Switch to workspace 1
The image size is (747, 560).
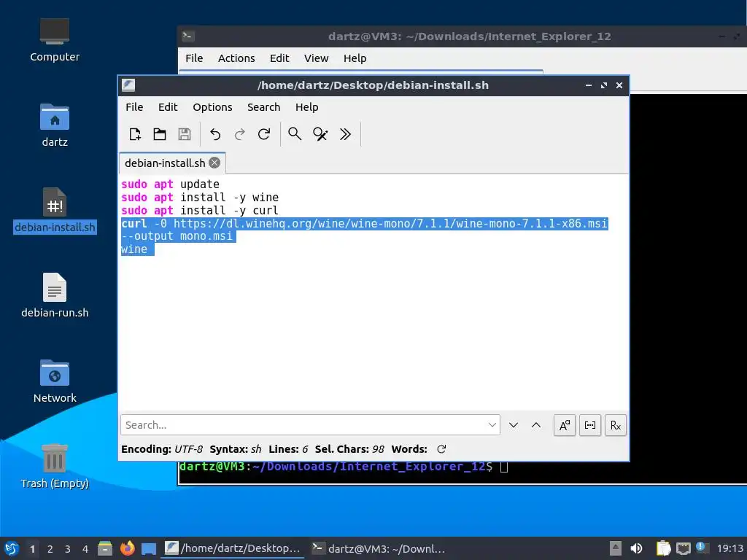(32, 548)
